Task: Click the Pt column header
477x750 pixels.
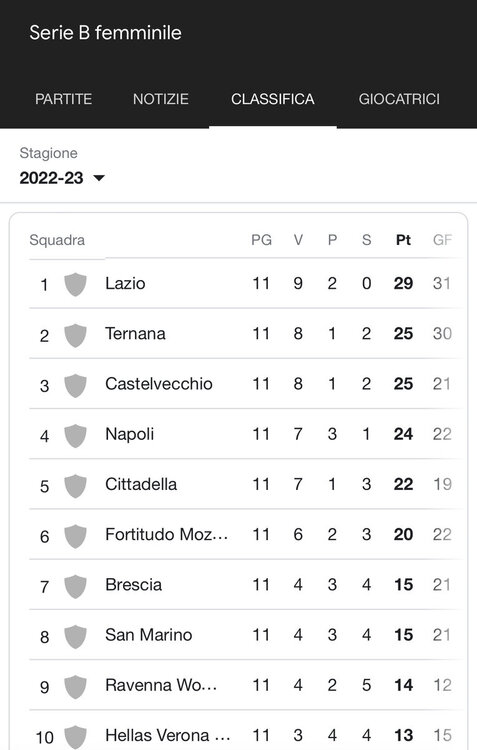Action: (x=403, y=240)
